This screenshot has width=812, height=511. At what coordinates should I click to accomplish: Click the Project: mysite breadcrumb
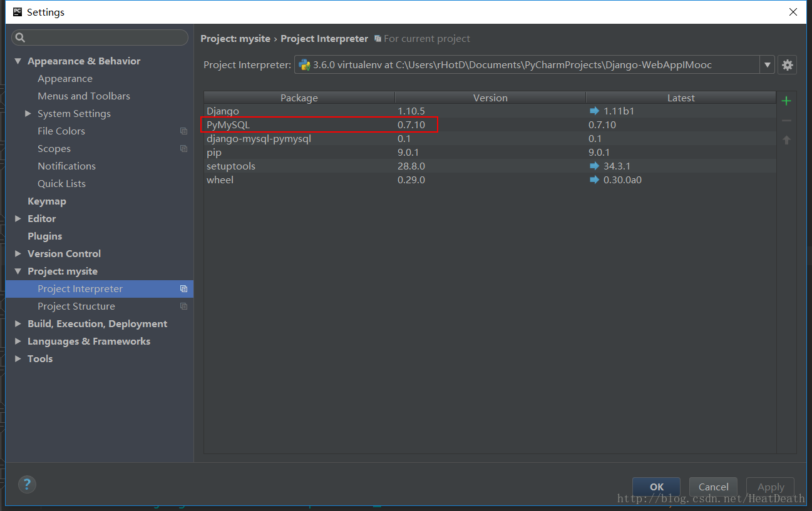point(235,39)
